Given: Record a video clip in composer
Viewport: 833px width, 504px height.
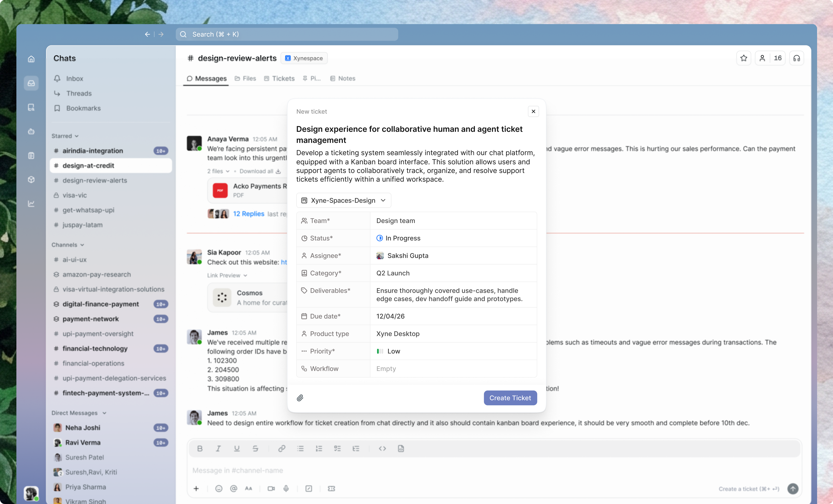Looking at the screenshot, I should coord(271,489).
